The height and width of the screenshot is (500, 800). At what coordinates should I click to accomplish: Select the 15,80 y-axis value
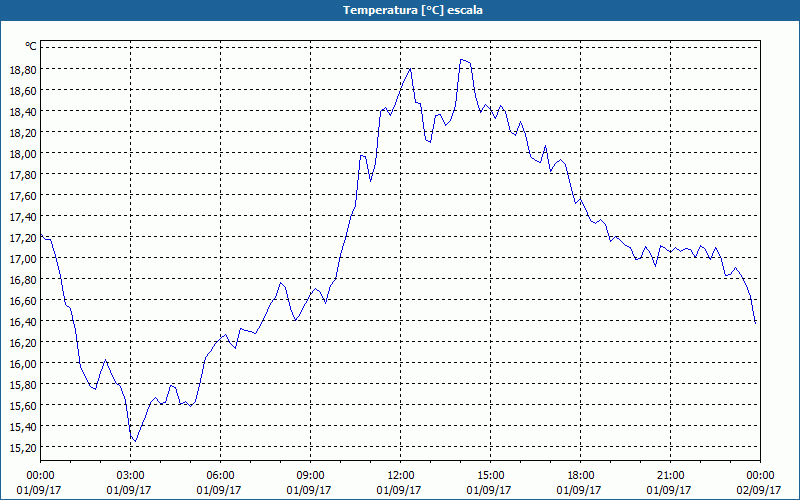click(x=23, y=385)
